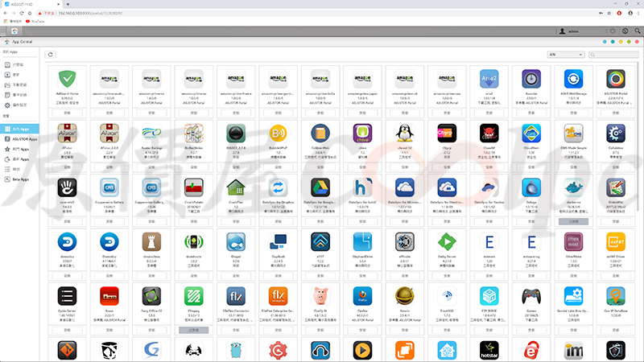The width and height of the screenshot is (644, 362).
Task: Open the CrashPlan green house icon
Action: [x=236, y=187]
